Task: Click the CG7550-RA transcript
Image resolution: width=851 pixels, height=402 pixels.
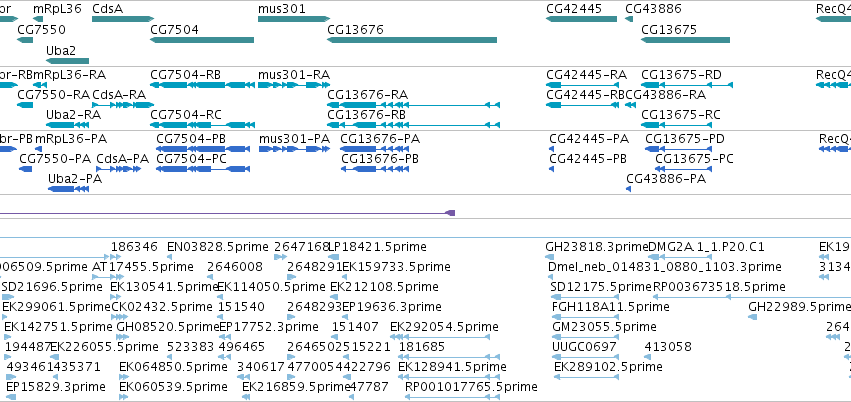Action: 25,105
